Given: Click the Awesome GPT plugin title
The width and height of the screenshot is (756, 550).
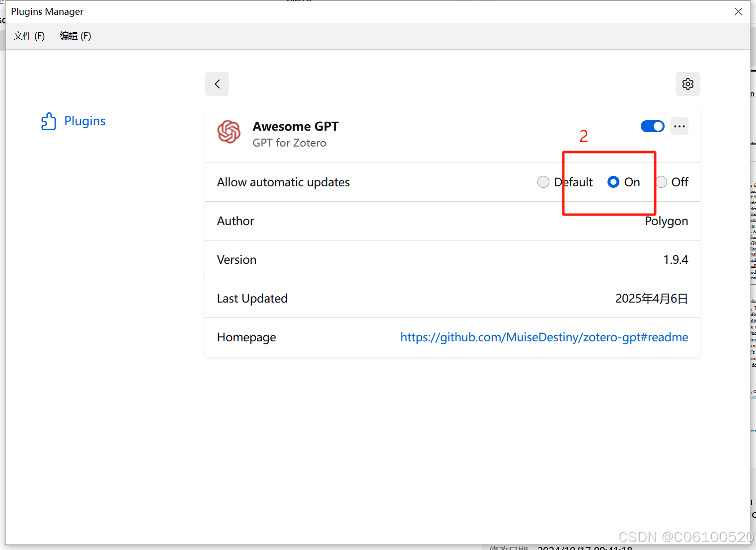Looking at the screenshot, I should point(296,126).
